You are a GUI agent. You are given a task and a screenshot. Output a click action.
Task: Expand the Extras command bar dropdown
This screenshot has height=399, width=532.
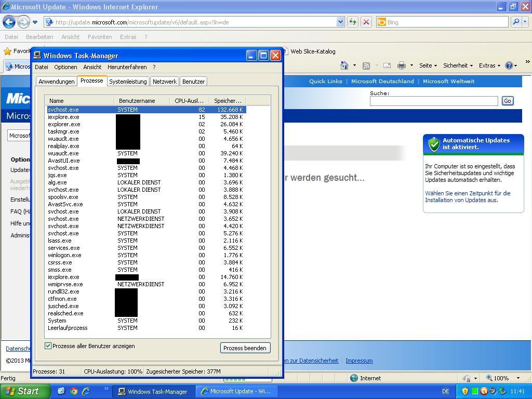point(489,65)
